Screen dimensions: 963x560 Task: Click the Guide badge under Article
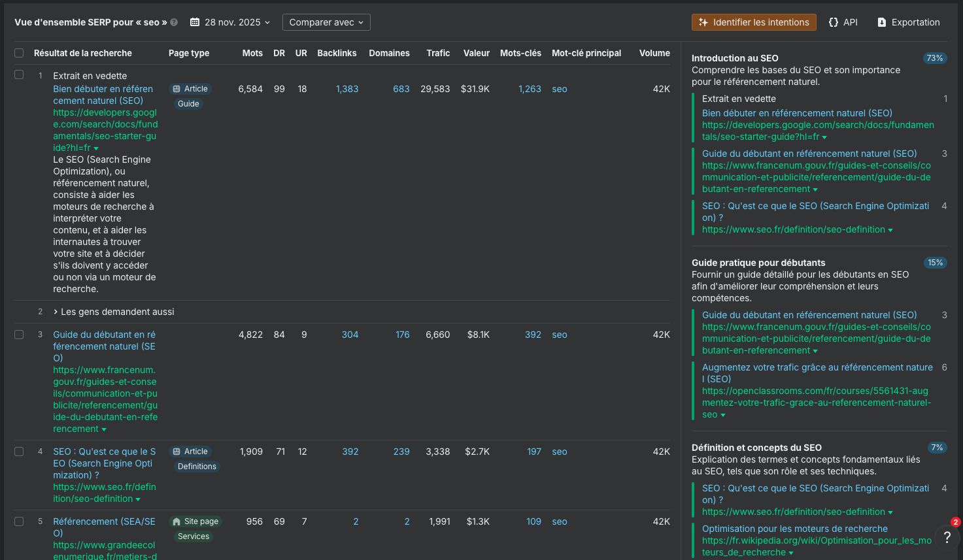188,103
